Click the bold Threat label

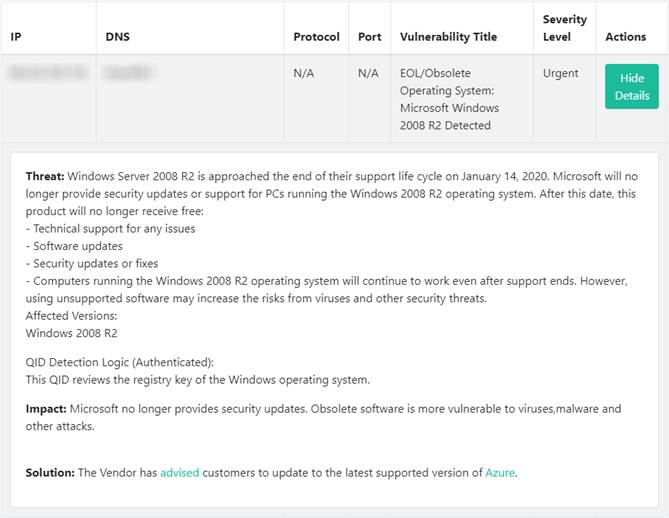[x=45, y=177]
